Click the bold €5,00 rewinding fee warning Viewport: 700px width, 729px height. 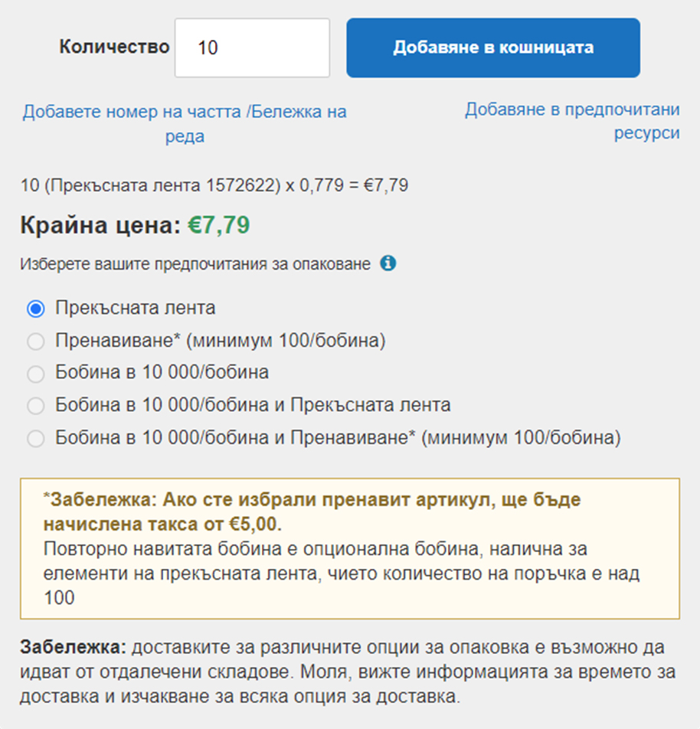point(312,512)
